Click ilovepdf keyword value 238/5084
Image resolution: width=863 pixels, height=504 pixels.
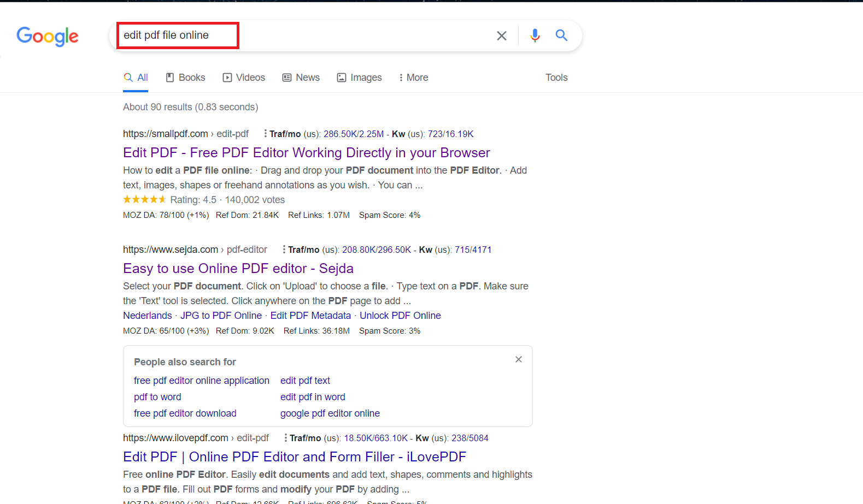[x=470, y=438]
